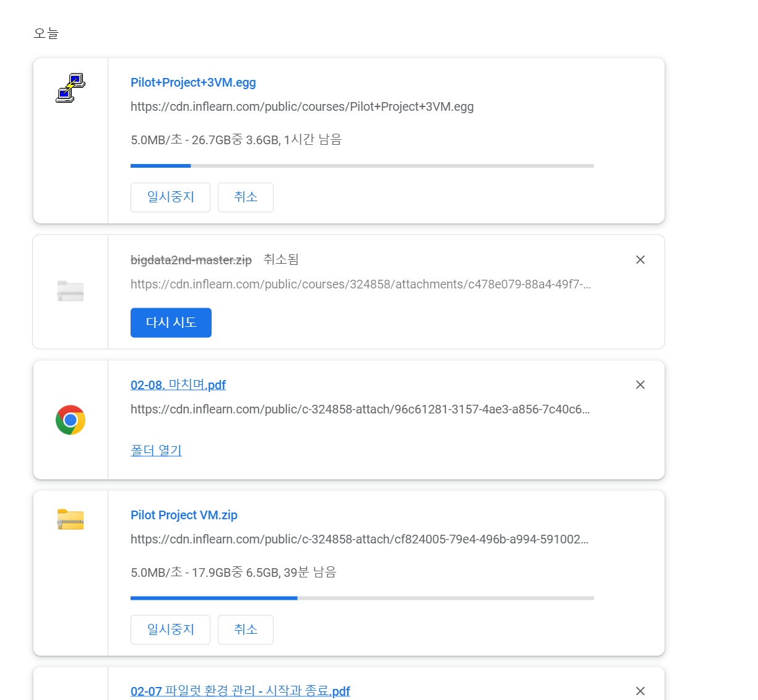Screen dimensions: 758x700
Task: Click the bigdata2nd-master.zip archive icon
Action: tap(71, 291)
